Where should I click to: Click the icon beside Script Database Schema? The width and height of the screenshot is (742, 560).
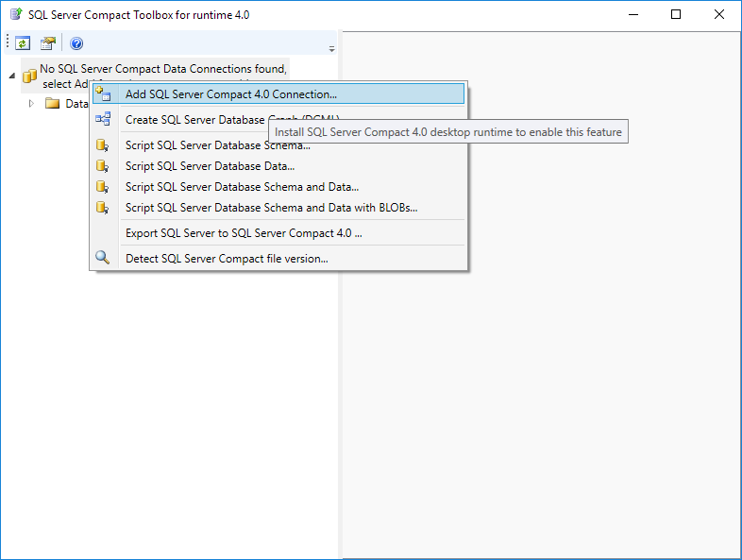103,145
